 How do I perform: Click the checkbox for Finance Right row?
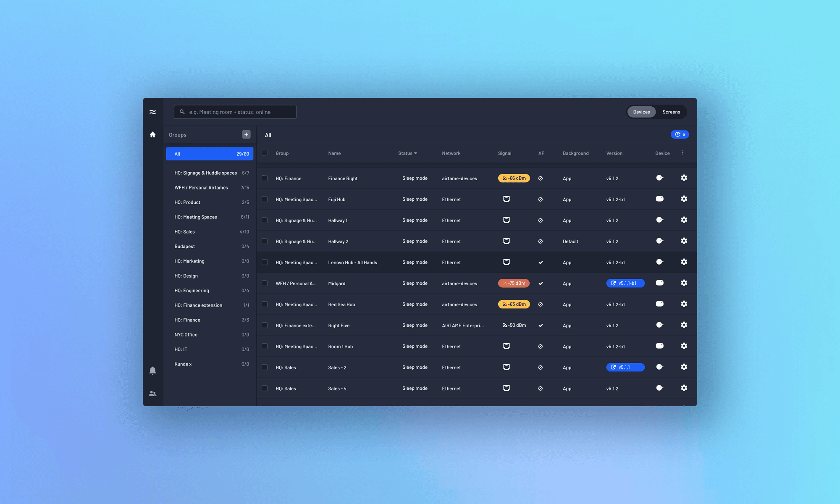tap(265, 178)
